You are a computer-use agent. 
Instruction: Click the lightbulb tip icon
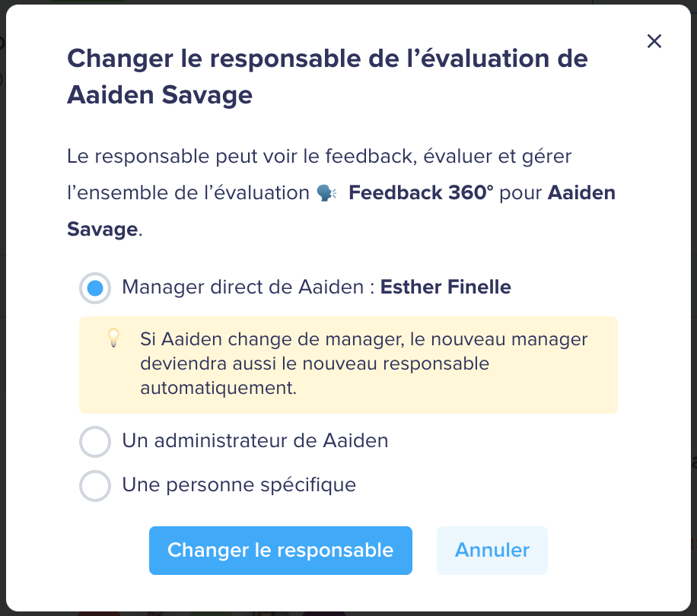pyautogui.click(x=114, y=338)
